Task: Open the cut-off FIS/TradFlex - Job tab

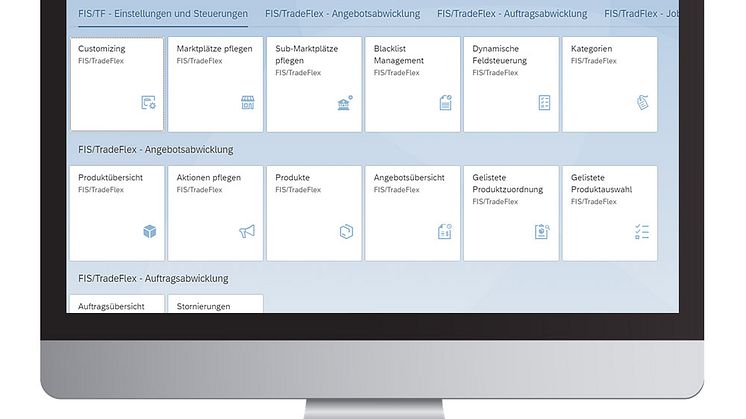Action: point(641,14)
